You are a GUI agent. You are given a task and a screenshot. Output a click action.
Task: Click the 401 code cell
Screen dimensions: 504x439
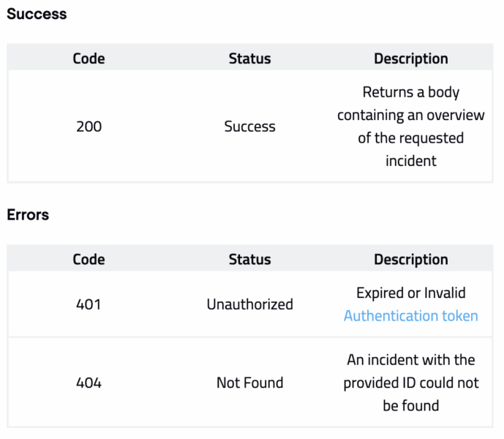89,304
